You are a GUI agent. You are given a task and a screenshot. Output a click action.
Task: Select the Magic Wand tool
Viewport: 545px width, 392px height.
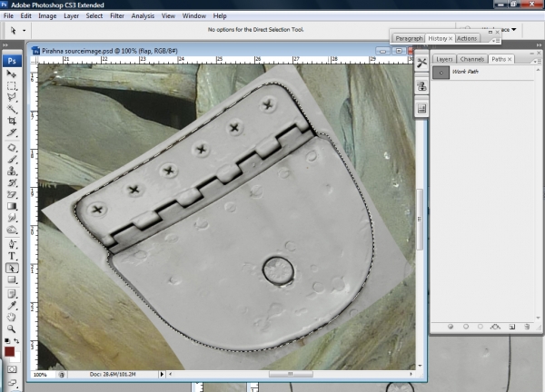[x=12, y=110]
